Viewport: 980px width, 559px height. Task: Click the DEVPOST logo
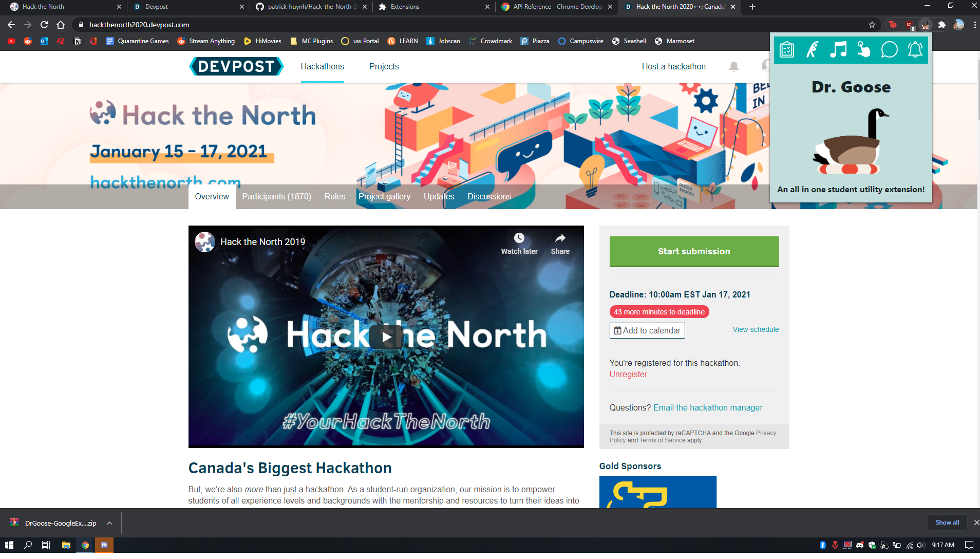236,66
